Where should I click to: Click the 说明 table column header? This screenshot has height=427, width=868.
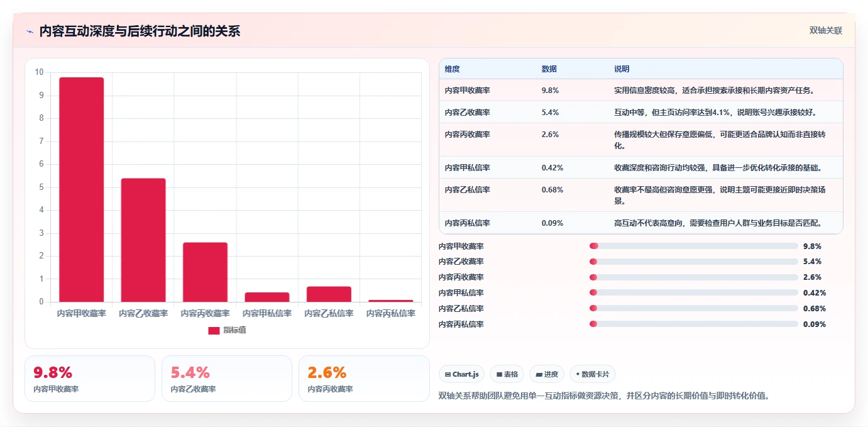click(x=622, y=69)
